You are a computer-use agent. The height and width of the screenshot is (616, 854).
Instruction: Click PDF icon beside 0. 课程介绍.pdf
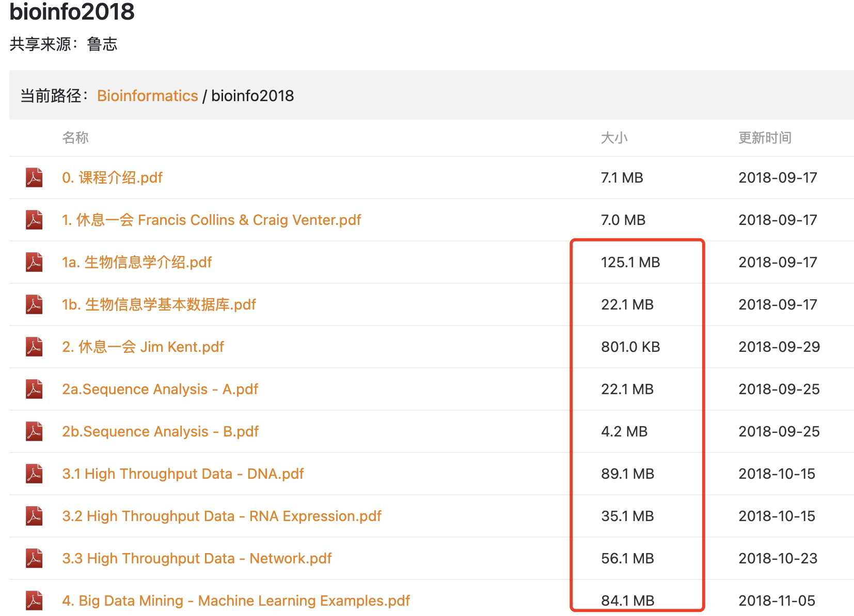(34, 177)
